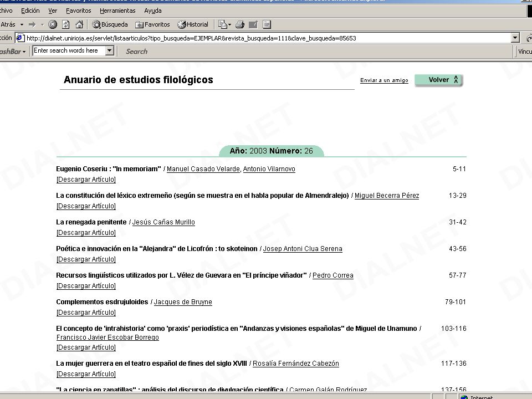Open the Herramientas menu
532x399 pixels.
tap(117, 11)
